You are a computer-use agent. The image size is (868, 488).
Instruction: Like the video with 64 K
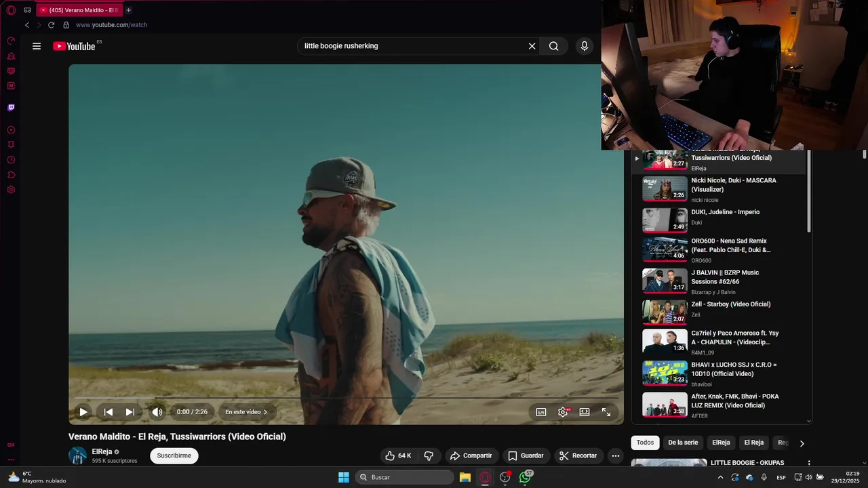coord(397,455)
